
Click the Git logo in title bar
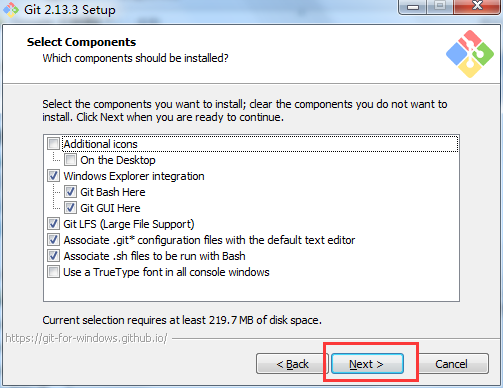[11, 9]
